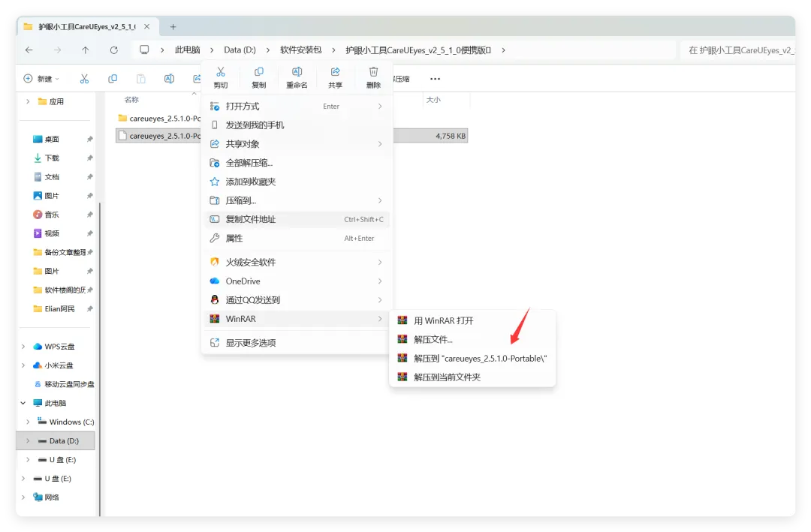Click the refresh icon
The width and height of the screenshot is (811, 532).
pos(114,50)
